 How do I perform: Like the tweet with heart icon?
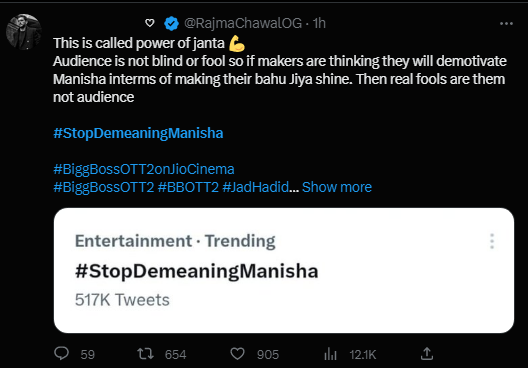click(x=237, y=354)
